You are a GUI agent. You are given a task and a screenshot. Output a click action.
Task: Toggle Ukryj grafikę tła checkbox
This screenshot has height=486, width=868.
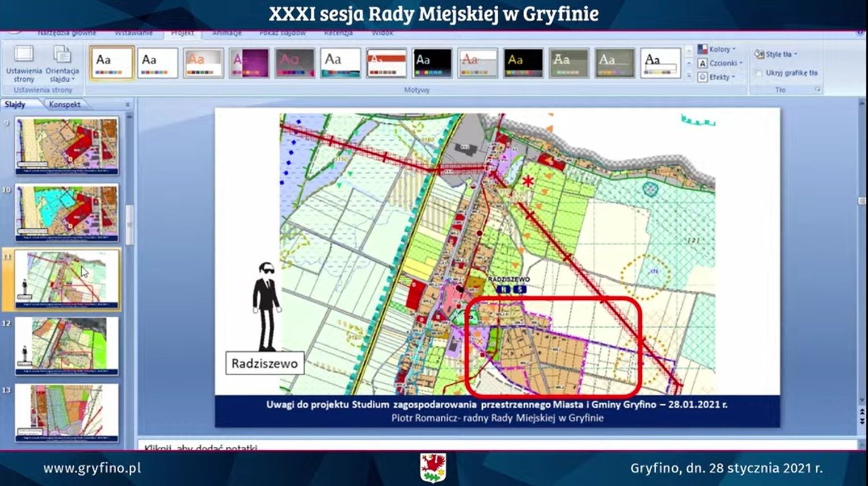pos(759,73)
